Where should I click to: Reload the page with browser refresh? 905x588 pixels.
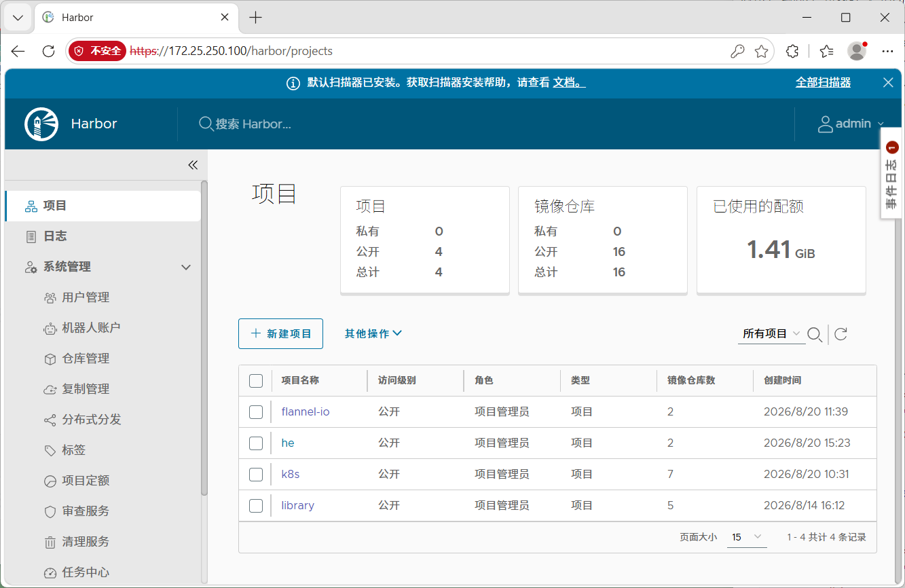pos(48,51)
